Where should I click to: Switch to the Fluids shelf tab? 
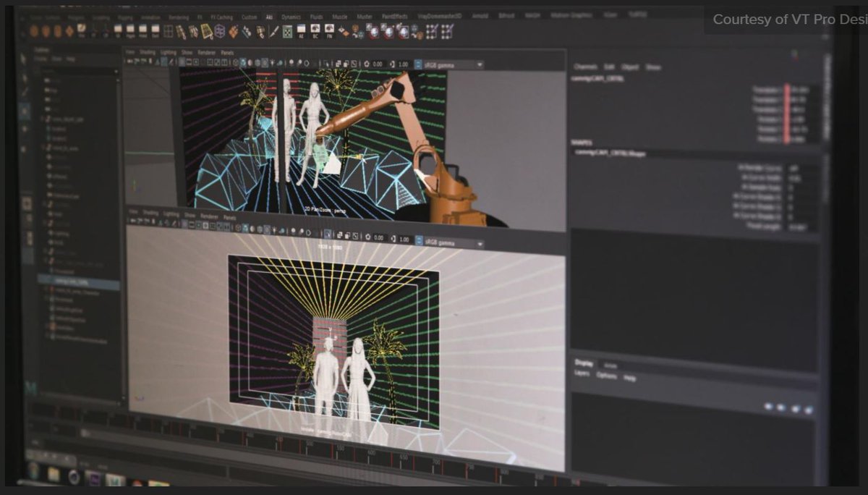317,16
